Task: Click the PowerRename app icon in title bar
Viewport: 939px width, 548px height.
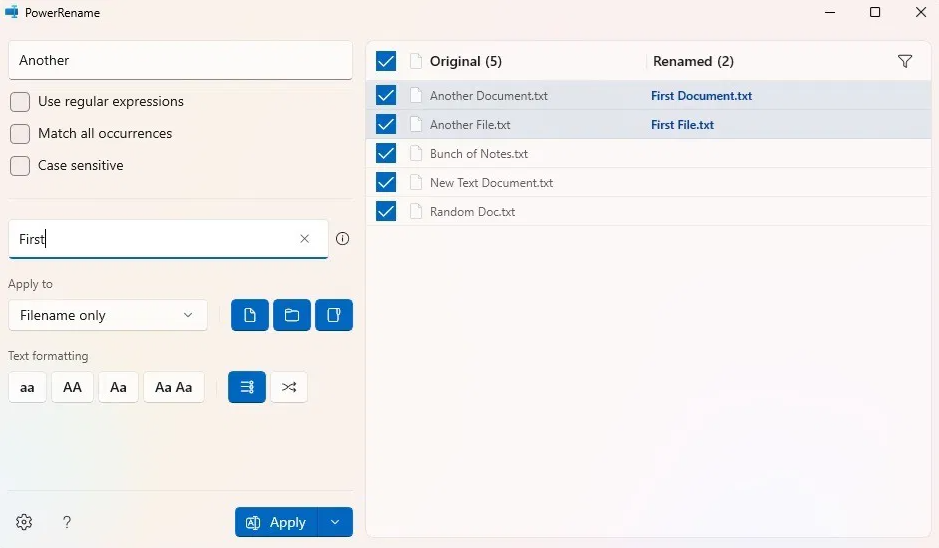Action: click(11, 12)
